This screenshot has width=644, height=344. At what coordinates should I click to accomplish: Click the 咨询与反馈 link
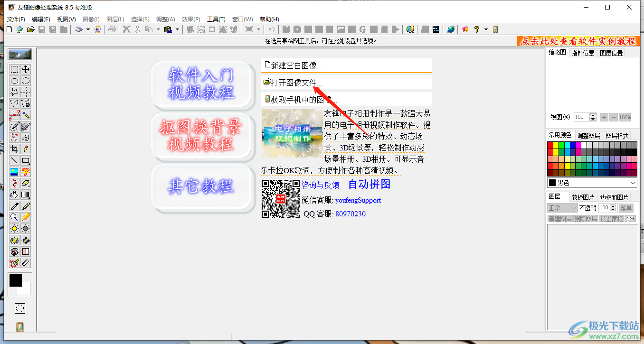(x=321, y=185)
